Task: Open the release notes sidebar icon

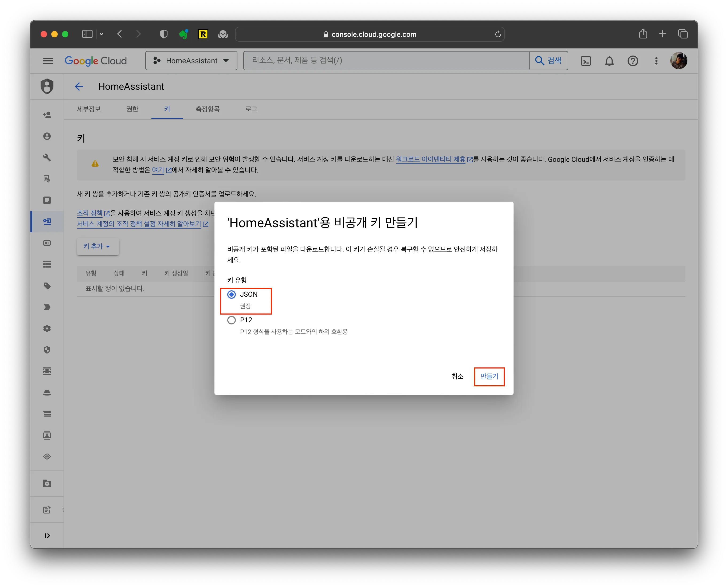Action: (x=47, y=510)
